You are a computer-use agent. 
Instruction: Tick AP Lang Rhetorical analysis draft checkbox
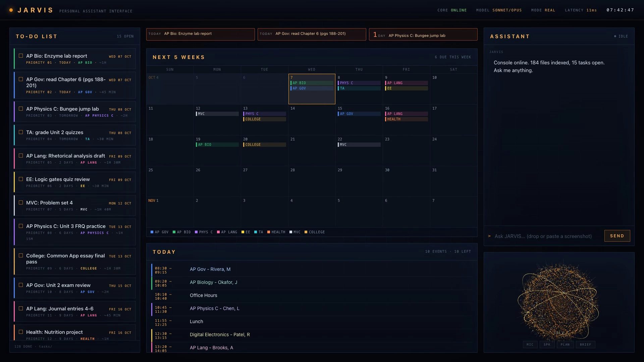click(21, 156)
